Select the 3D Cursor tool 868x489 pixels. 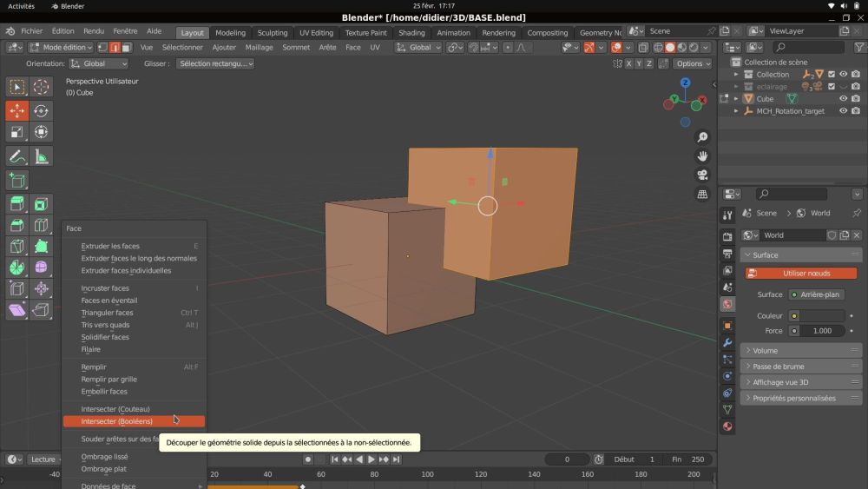(x=41, y=87)
